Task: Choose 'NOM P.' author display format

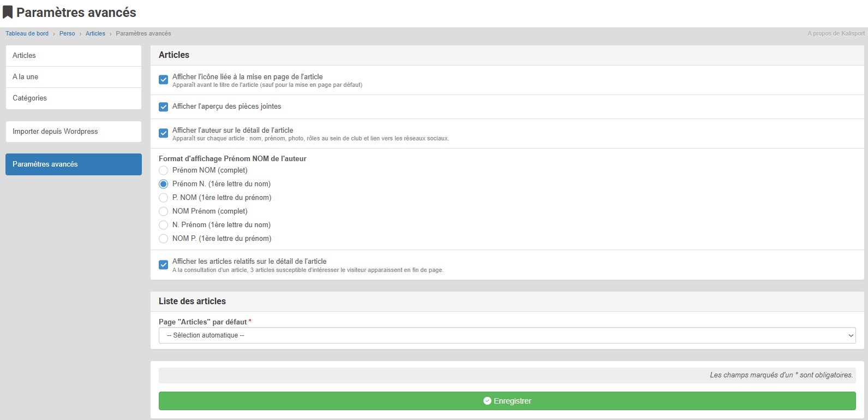Action: pos(163,239)
